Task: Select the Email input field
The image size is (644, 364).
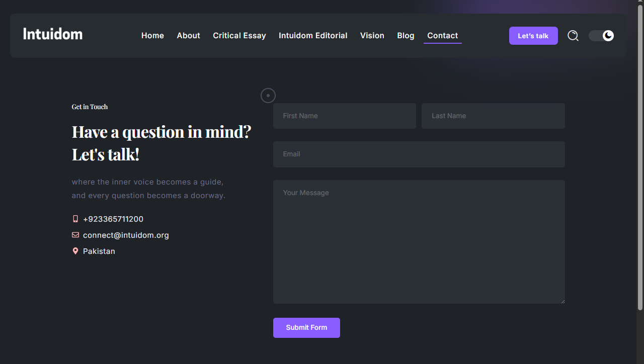Action: (419, 154)
